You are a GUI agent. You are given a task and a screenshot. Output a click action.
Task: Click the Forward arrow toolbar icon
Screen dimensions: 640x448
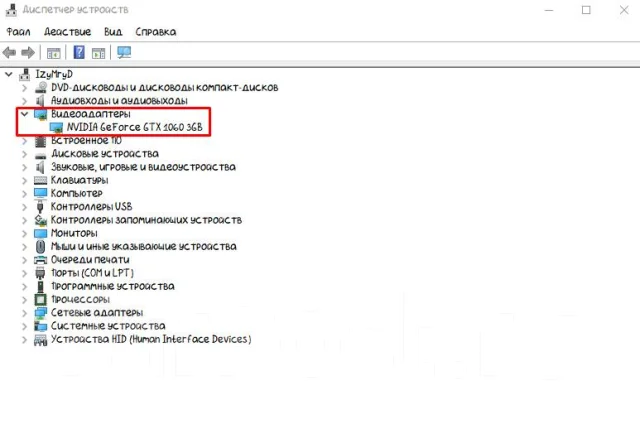[28, 53]
